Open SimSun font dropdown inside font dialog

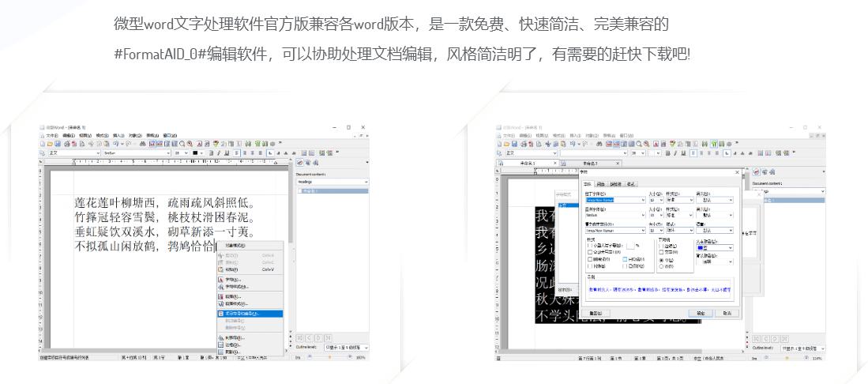coord(615,215)
